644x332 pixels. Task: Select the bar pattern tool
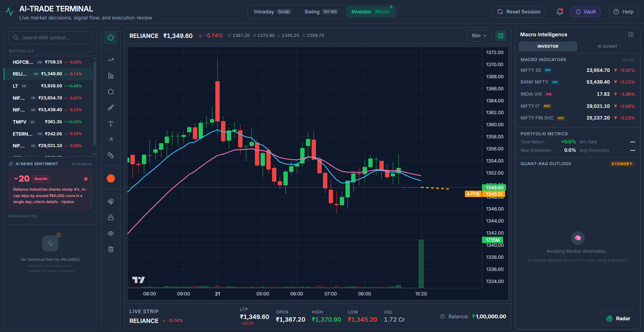(x=111, y=76)
